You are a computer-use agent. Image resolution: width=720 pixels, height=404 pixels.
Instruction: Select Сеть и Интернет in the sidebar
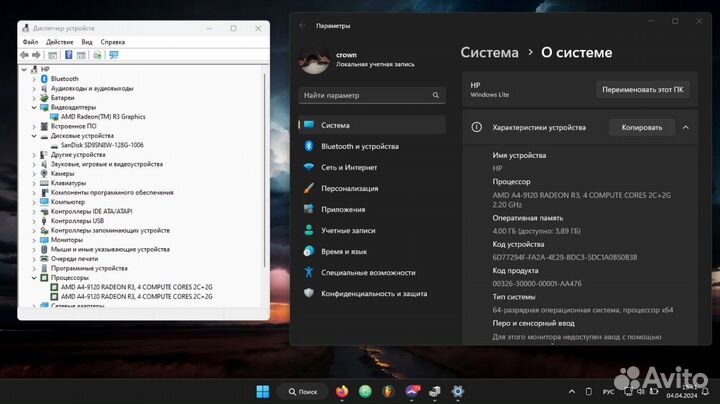(348, 167)
